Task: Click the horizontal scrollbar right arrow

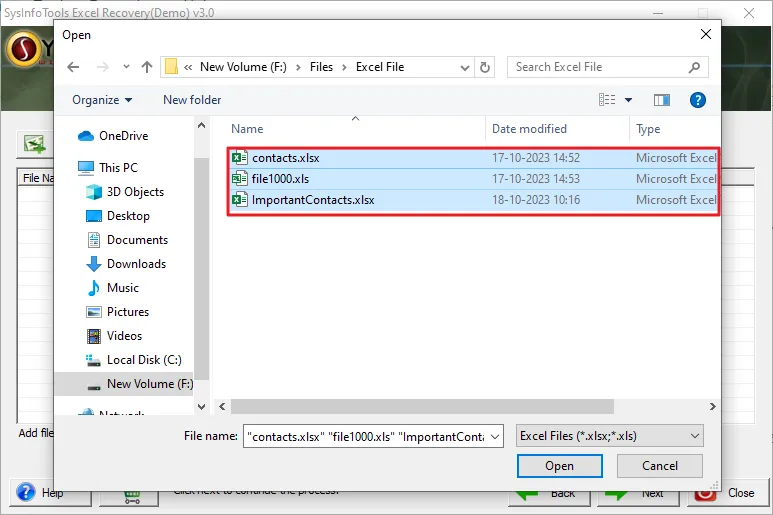Action: click(x=712, y=407)
